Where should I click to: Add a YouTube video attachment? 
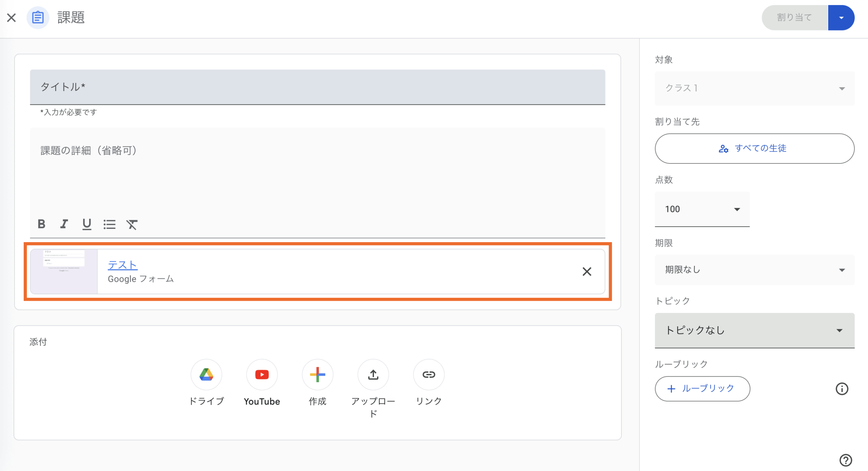click(262, 374)
